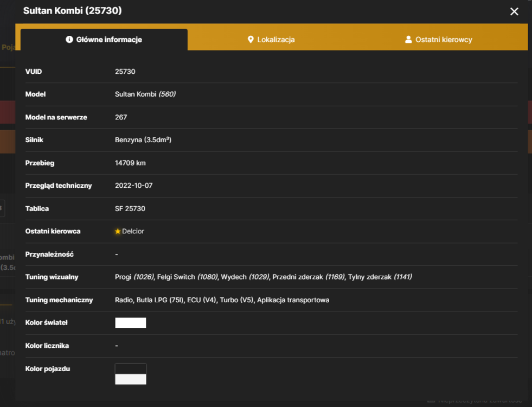Screen dimensions: 532x407
Task: Click the white Kolor świateł swatch
Action: [x=131, y=323]
